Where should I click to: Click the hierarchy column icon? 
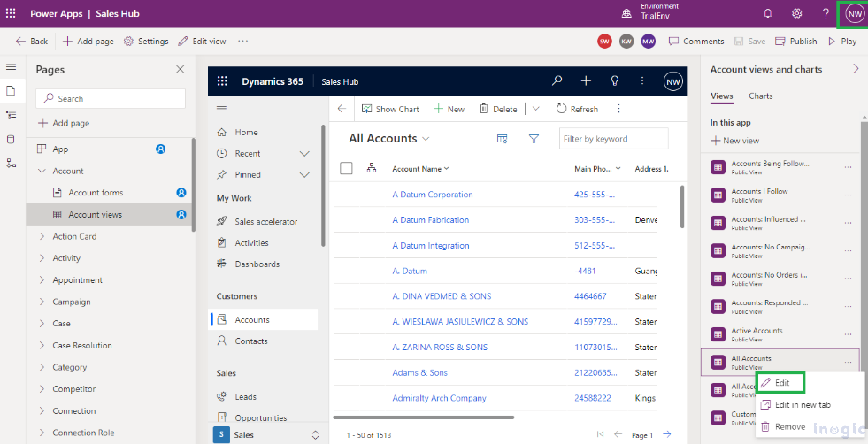click(x=372, y=168)
